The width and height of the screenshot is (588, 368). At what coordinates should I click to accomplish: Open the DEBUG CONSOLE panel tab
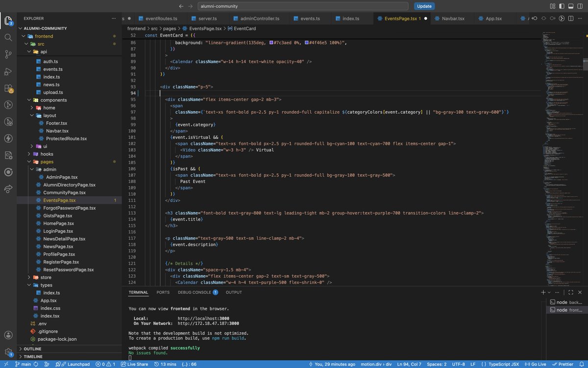coord(198,292)
